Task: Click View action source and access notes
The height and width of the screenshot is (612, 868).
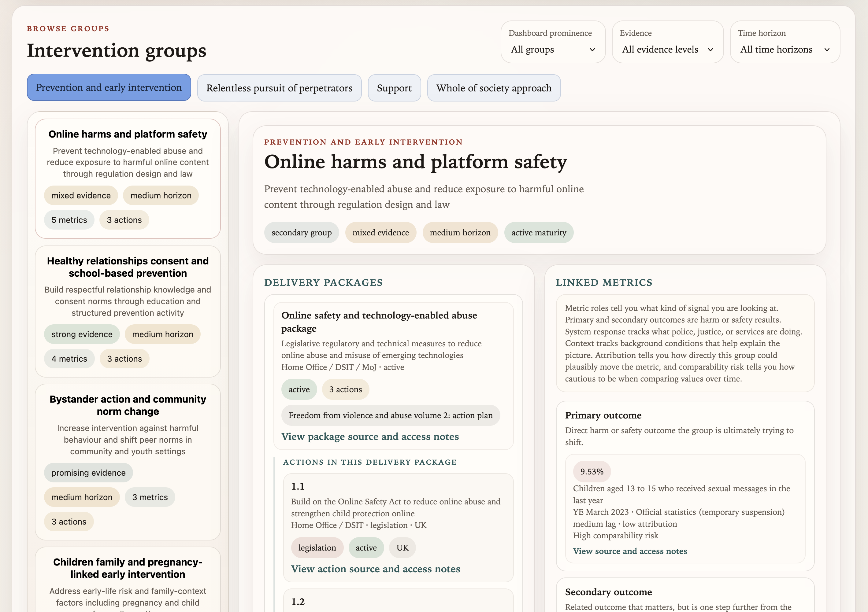Action: click(x=376, y=569)
